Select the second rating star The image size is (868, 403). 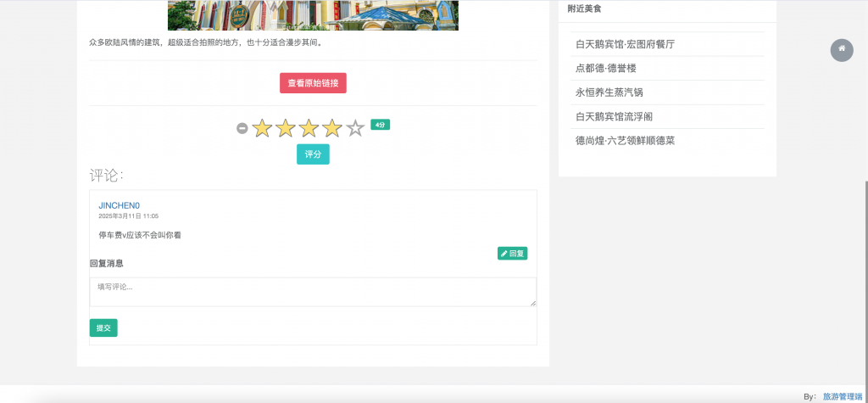tap(285, 128)
